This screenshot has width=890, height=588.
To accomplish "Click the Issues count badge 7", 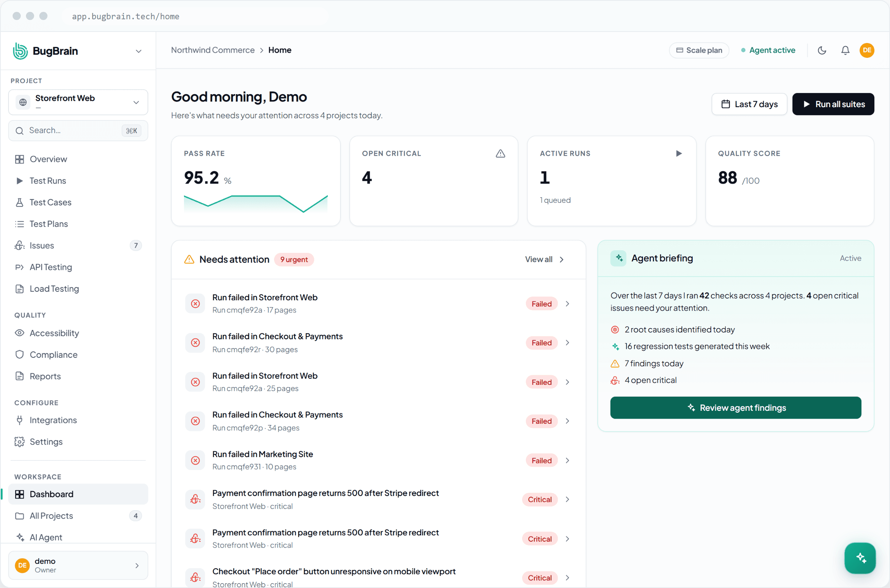I will (x=136, y=246).
